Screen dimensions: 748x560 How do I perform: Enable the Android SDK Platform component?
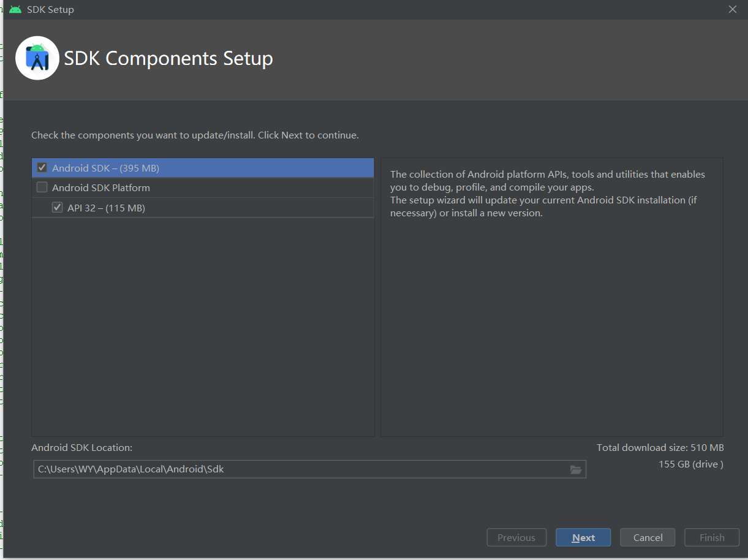pos(42,187)
